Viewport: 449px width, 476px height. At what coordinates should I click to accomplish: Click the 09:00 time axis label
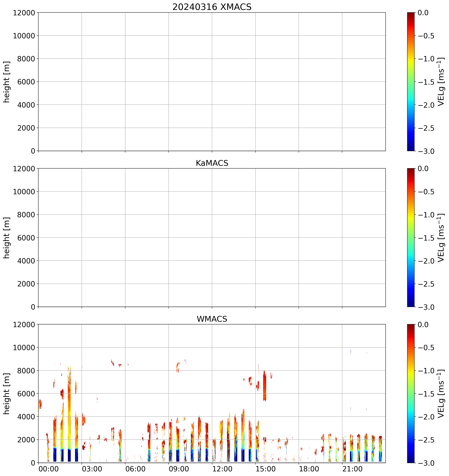click(179, 469)
